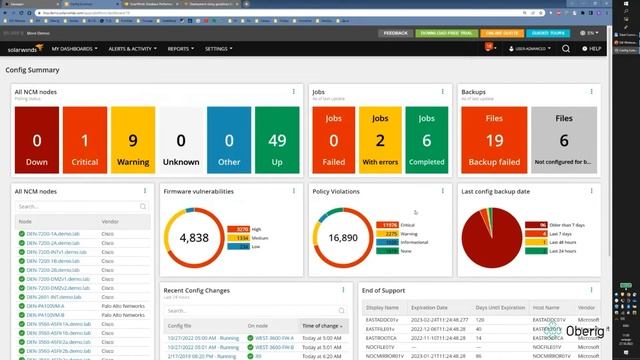Open 10/27/2022 05:00 AM Running config link

pyautogui.click(x=203, y=338)
